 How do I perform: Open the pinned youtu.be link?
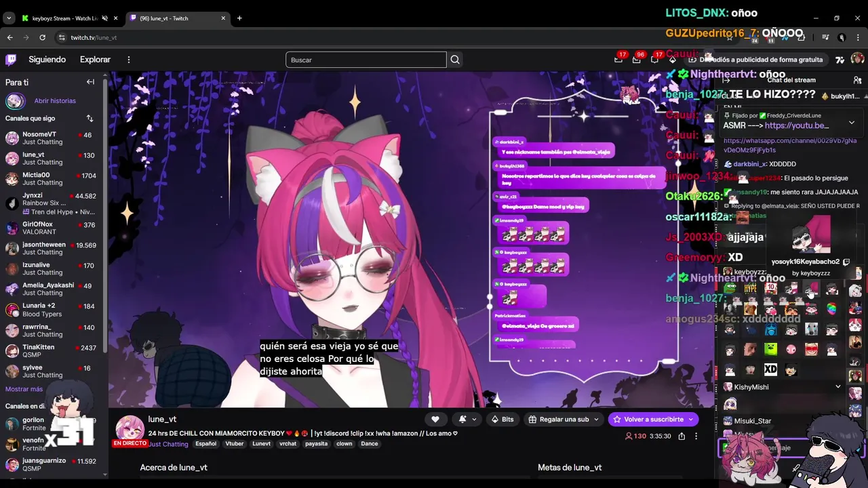click(x=797, y=125)
